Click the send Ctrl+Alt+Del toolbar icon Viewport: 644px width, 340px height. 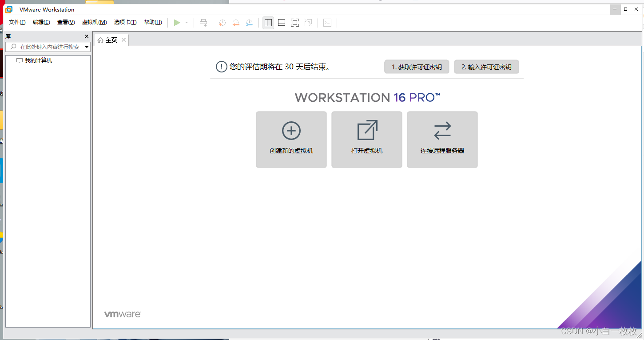click(x=203, y=23)
